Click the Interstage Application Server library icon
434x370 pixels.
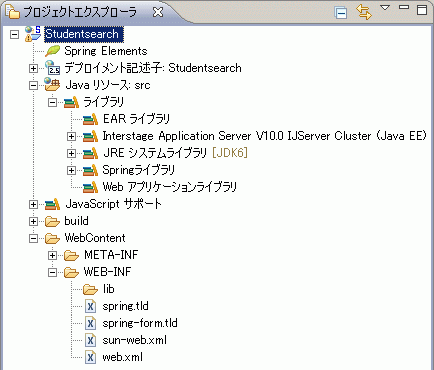90,136
